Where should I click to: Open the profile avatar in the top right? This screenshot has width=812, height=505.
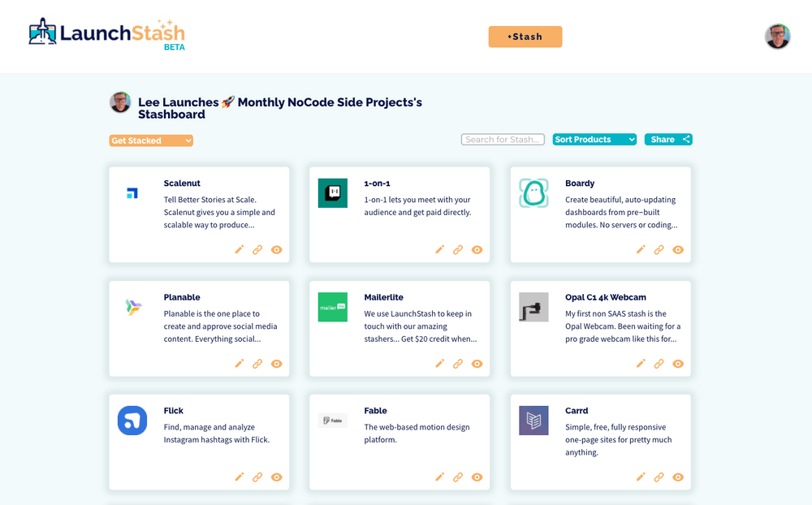tap(777, 36)
